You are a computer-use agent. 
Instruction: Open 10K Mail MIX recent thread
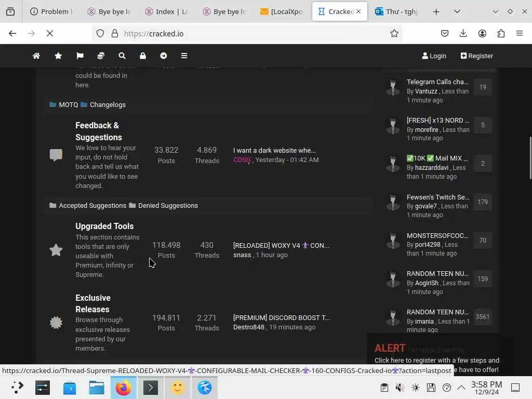click(437, 158)
